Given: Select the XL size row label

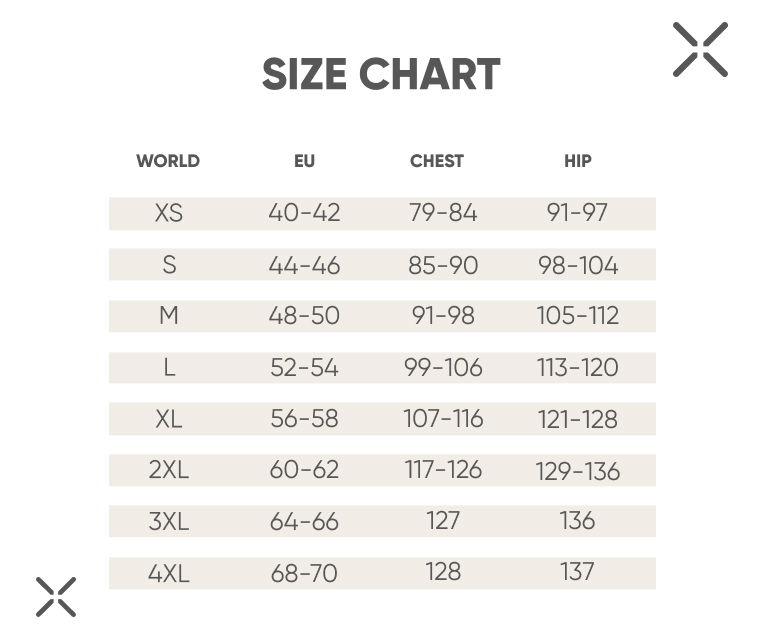Looking at the screenshot, I should 169,419.
